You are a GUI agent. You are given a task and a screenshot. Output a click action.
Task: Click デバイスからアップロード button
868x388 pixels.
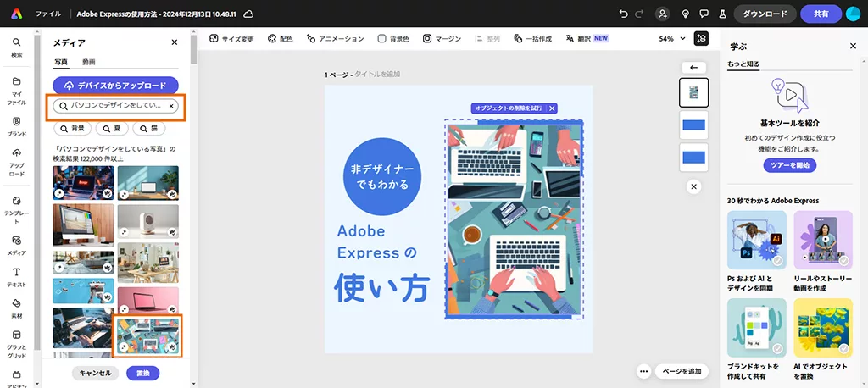click(115, 86)
